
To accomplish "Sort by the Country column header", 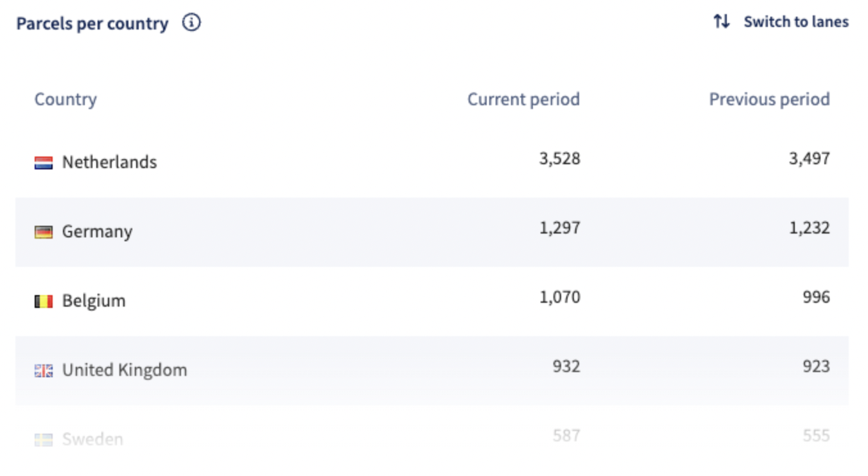I will 65,99.
